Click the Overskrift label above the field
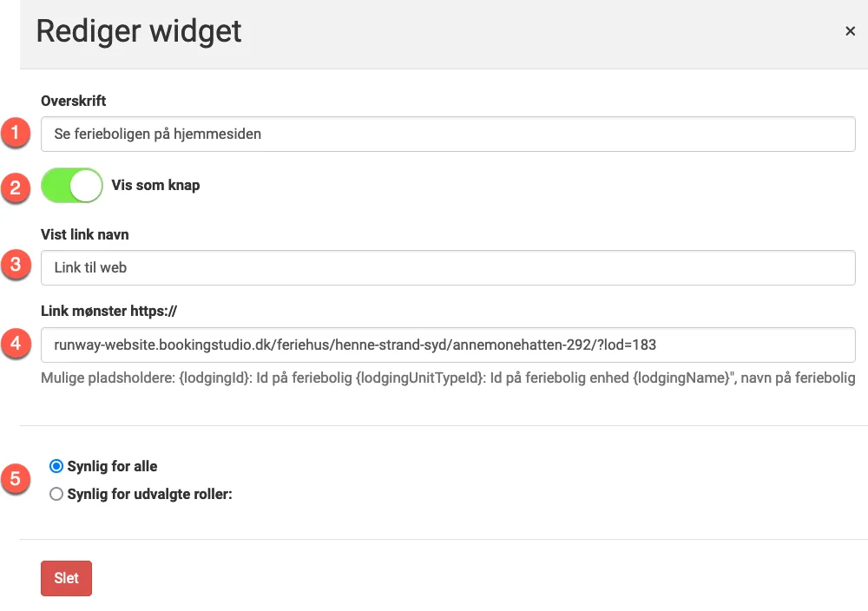This screenshot has height=611, width=868. click(73, 101)
